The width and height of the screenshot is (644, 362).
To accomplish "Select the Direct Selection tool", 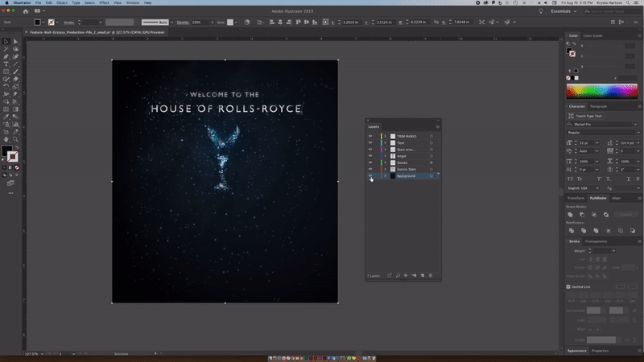I will (x=15, y=42).
